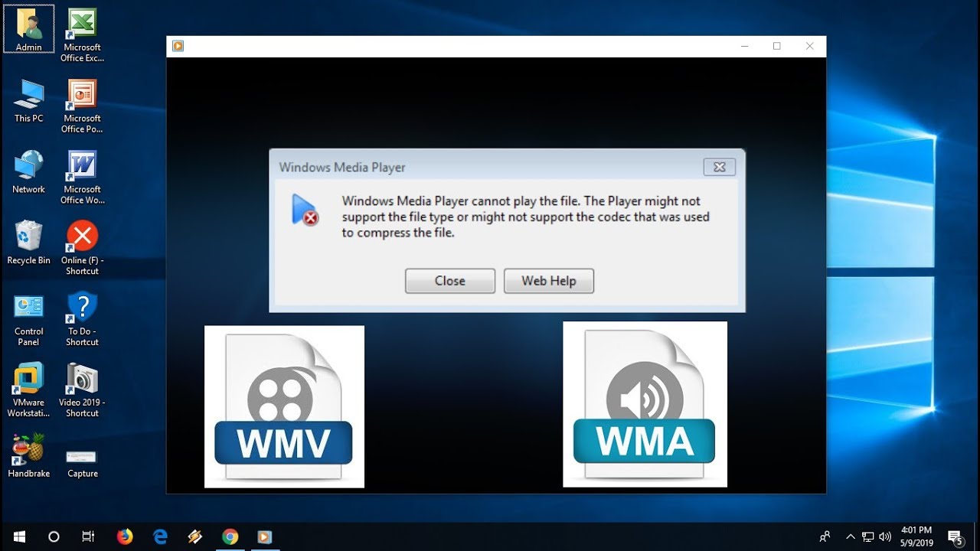Open the Recycle Bin

click(x=29, y=243)
